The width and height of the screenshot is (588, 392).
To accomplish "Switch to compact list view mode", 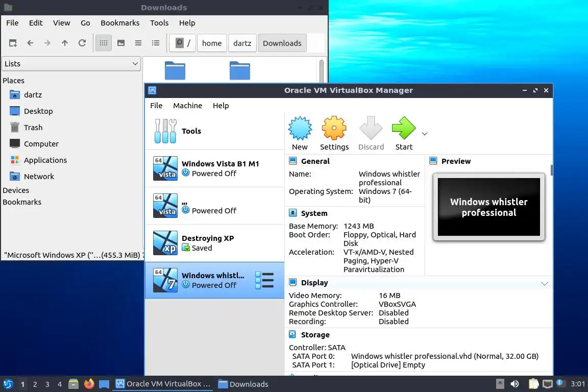I will [x=138, y=43].
